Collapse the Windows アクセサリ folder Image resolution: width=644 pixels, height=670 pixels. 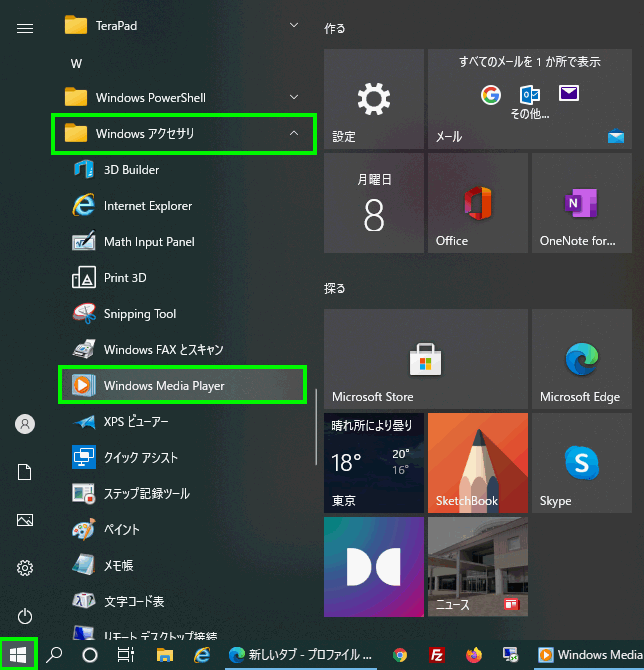[184, 134]
